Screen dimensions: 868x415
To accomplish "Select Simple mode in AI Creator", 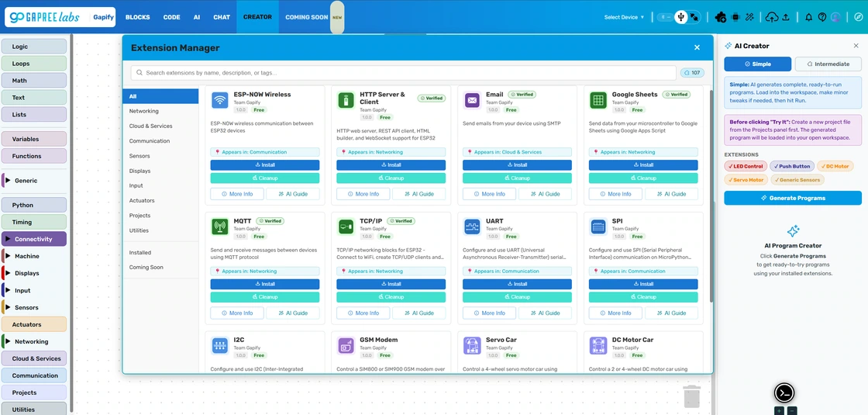I will (758, 64).
